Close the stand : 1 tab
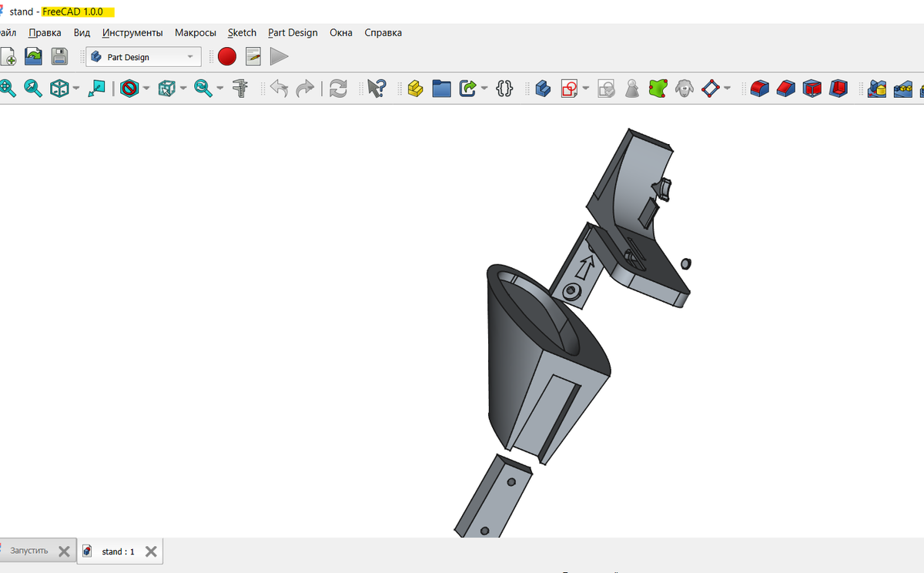Viewport: 924px width, 573px height. tap(151, 551)
